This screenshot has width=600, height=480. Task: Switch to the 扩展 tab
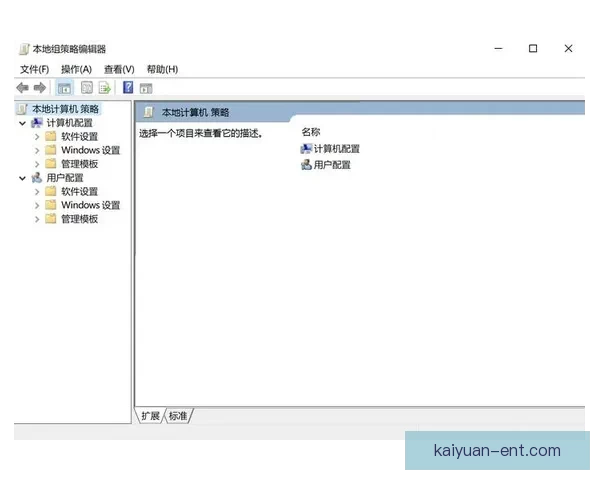click(150, 416)
